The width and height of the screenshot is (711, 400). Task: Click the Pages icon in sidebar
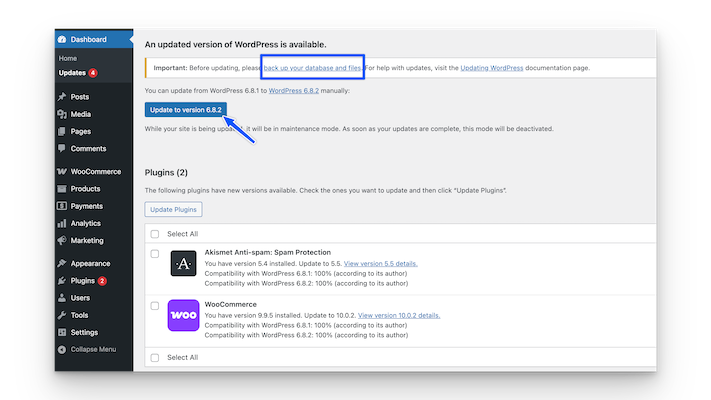(x=62, y=131)
